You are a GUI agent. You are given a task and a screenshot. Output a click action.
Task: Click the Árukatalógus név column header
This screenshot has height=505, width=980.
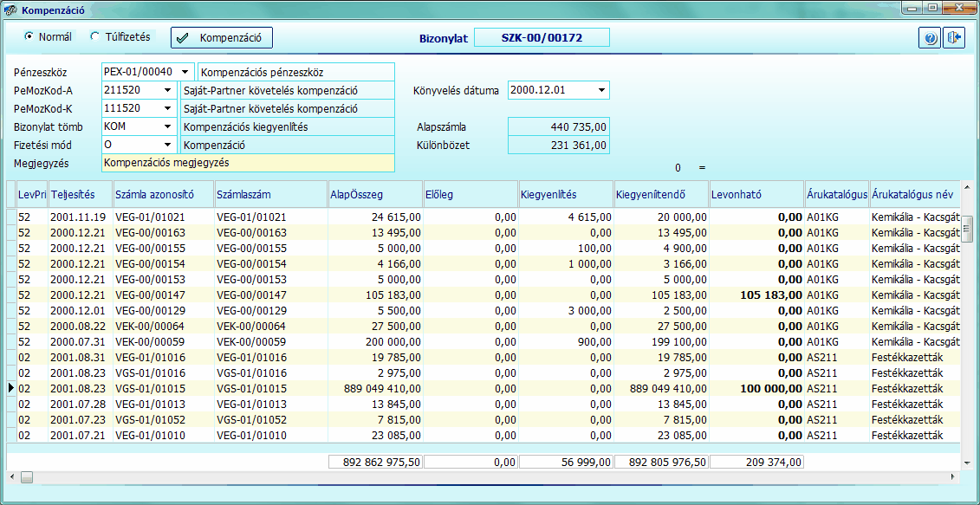914,194
